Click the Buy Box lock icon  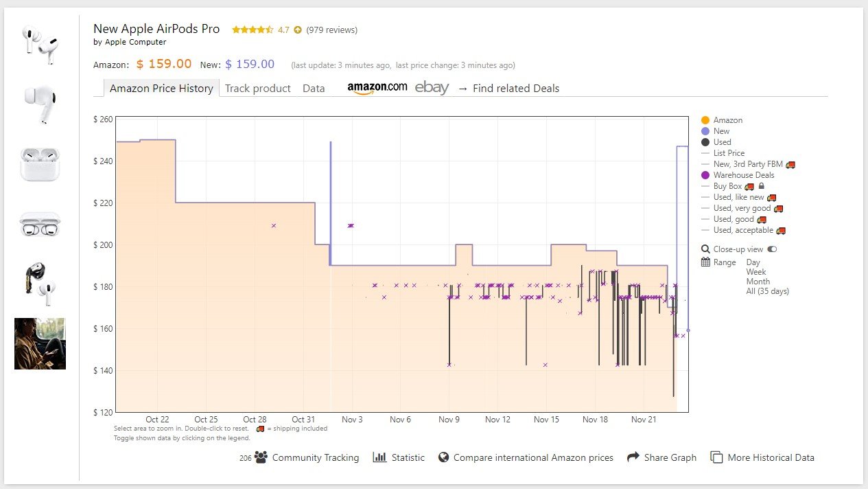(x=761, y=186)
